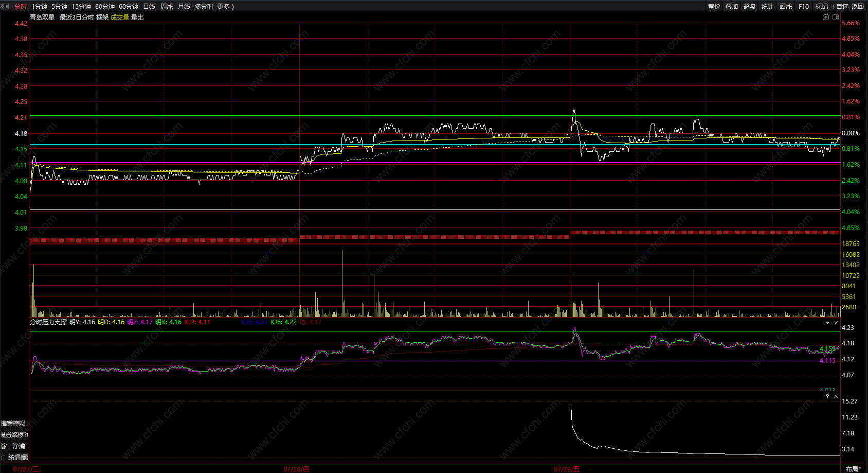This screenshot has width=868, height=473.
Task: Switch to the 周线 weekly chart tab
Action: (x=167, y=6)
